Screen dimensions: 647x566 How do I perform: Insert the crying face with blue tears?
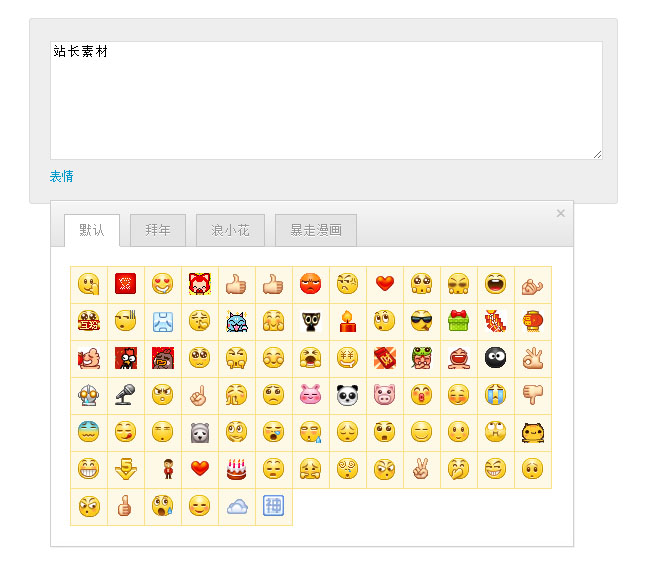coord(495,395)
